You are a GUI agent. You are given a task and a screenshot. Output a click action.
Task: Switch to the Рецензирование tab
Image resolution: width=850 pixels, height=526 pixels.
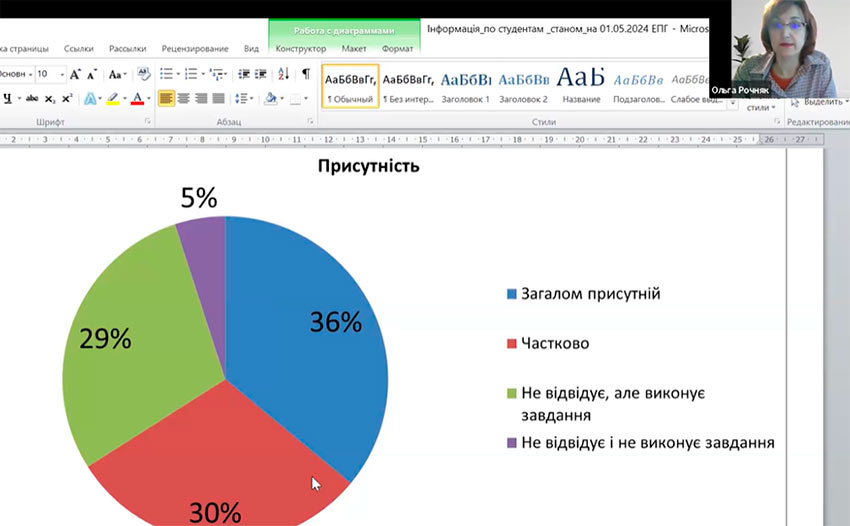tap(194, 48)
